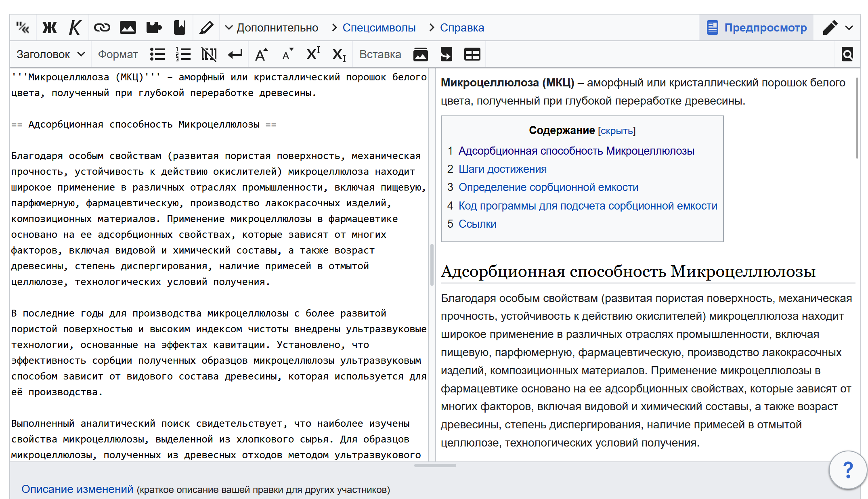
Task: Go to Шаги достижения contents link
Action: pos(503,169)
